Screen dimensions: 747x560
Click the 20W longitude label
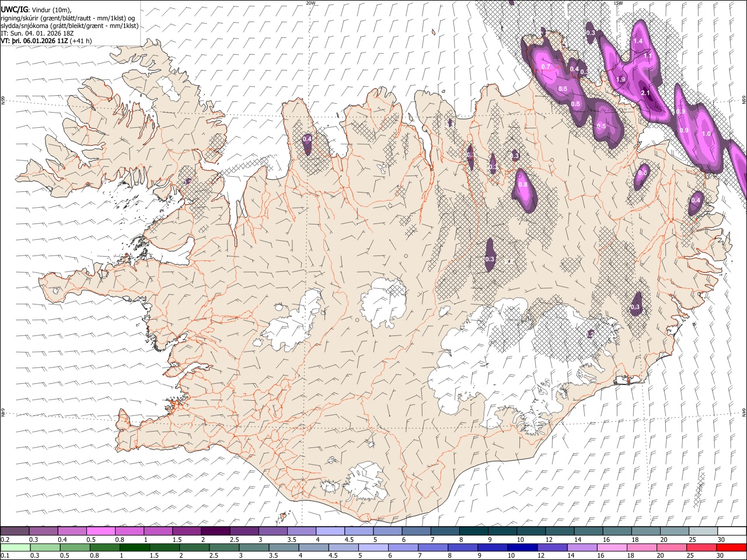pyautogui.click(x=310, y=3)
